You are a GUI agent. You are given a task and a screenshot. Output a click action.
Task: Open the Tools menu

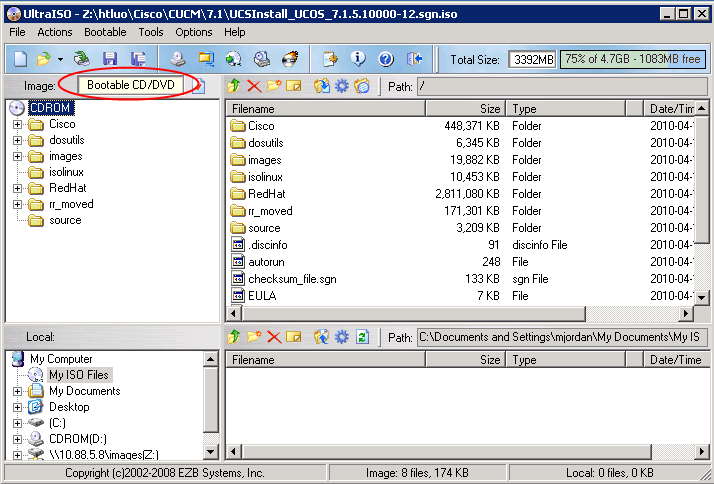[x=151, y=32]
